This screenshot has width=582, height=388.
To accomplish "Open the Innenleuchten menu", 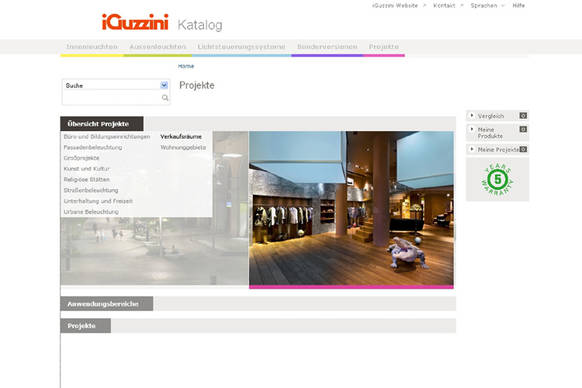I will tap(92, 46).
